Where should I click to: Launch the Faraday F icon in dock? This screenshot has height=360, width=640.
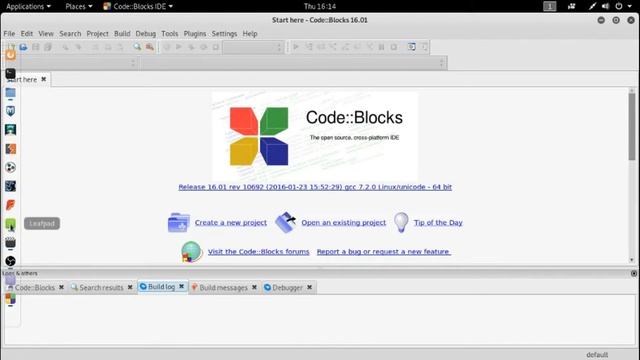[11, 205]
